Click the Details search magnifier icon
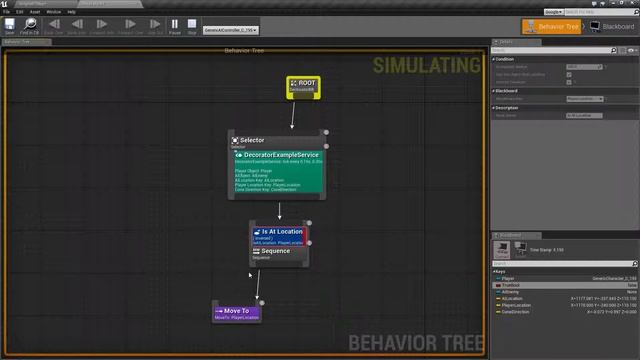The image size is (640, 360). click(613, 50)
